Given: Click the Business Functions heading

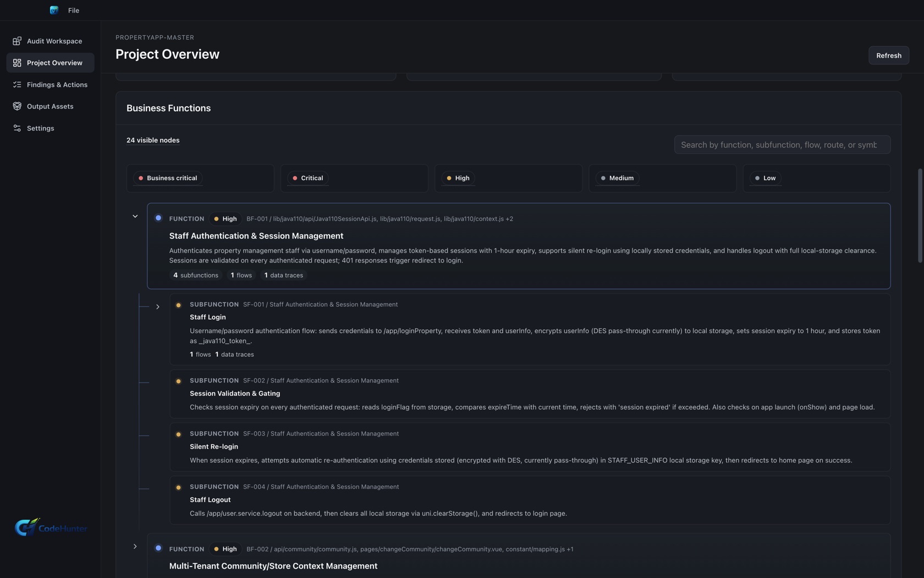Looking at the screenshot, I should (x=168, y=108).
